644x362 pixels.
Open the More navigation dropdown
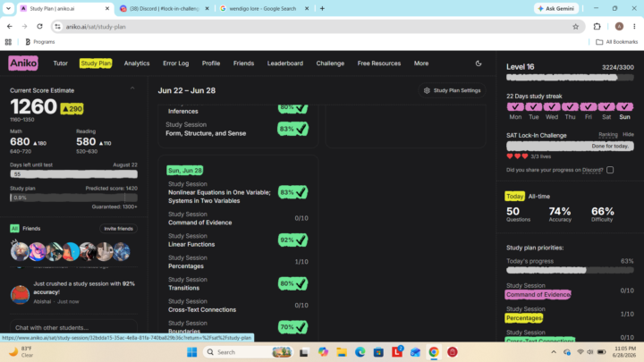(421, 63)
